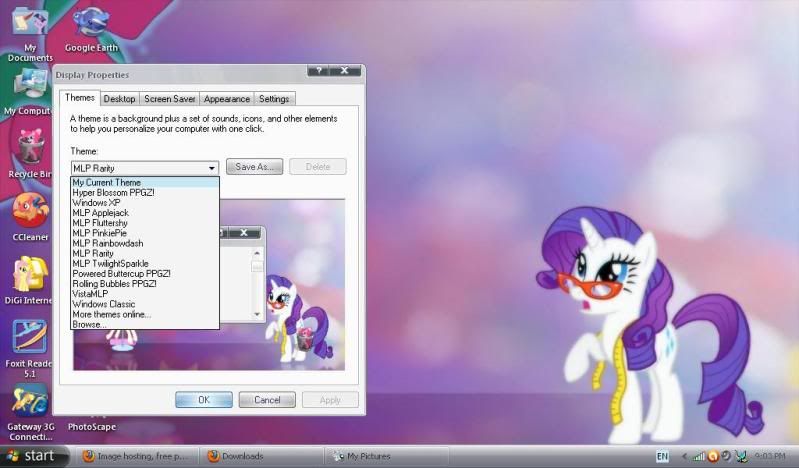799x468 pixels.
Task: Switch to the Settings tab
Action: click(x=274, y=99)
